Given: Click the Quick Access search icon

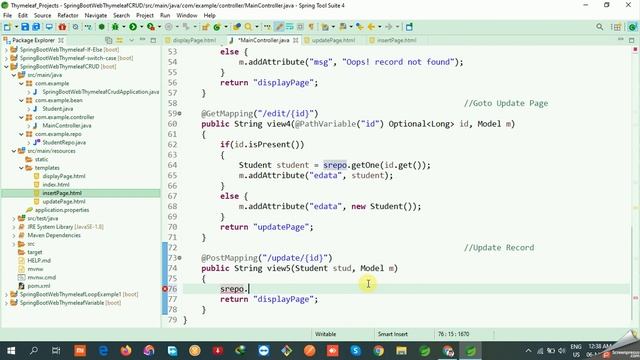Looking at the screenshot, I should tap(599, 27).
